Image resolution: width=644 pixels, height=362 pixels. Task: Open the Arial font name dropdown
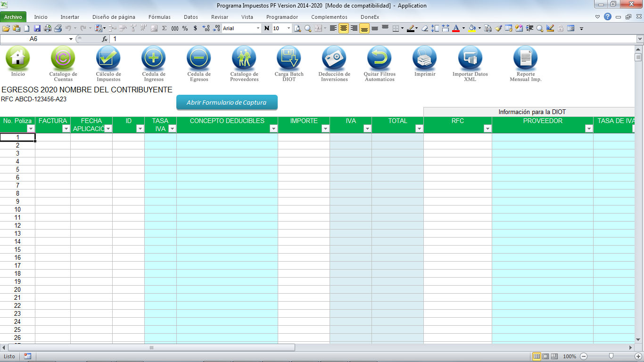click(258, 28)
